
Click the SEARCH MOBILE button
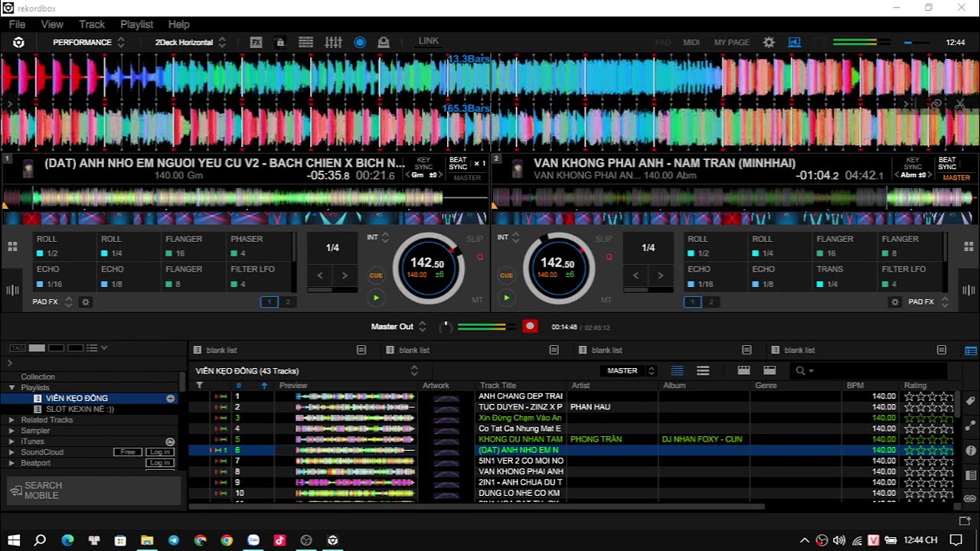click(x=93, y=491)
